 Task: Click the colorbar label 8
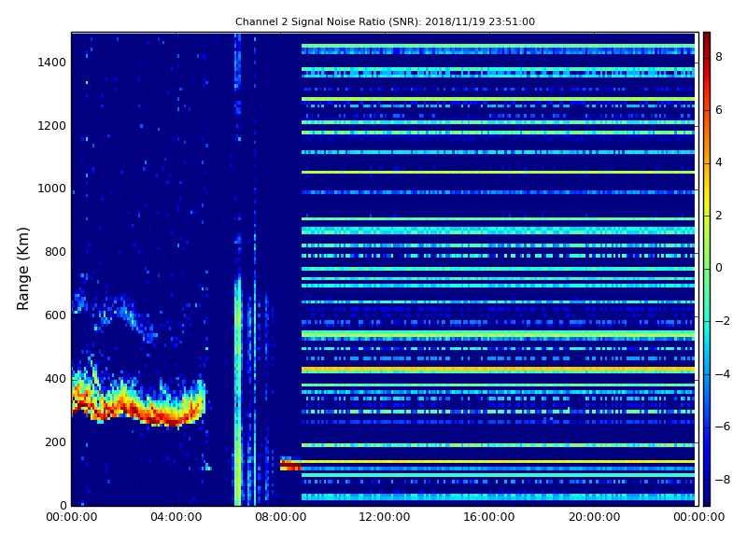click(719, 57)
